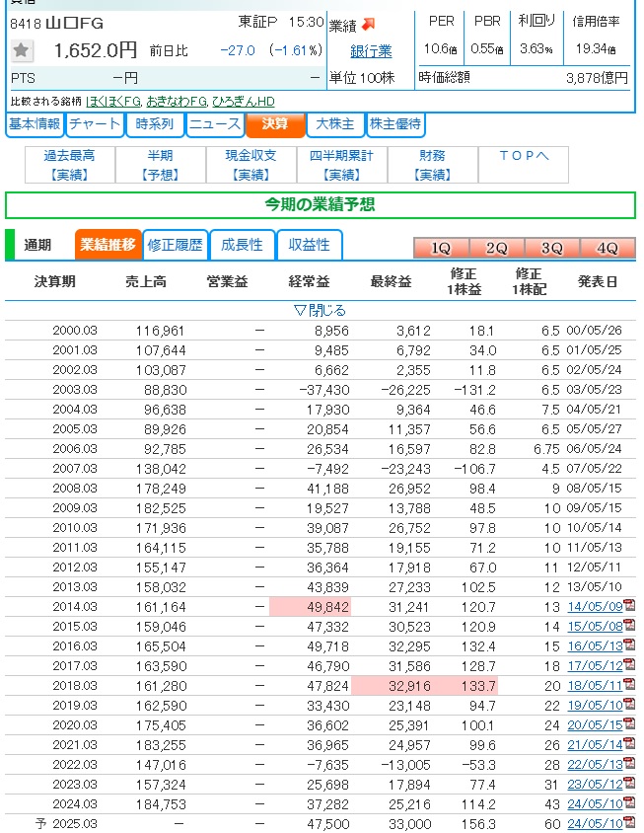
Task: Open PDF icon in the 予 2025.03 row
Action: [x=629, y=822]
